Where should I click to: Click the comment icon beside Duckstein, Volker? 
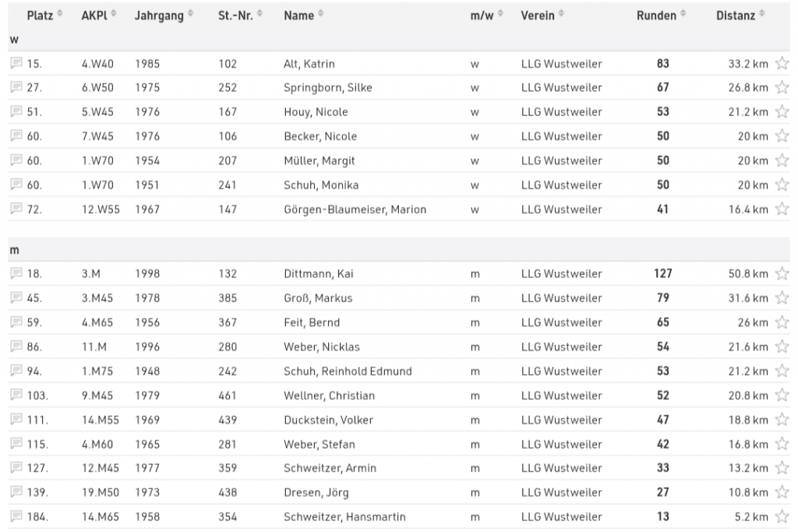click(x=16, y=419)
